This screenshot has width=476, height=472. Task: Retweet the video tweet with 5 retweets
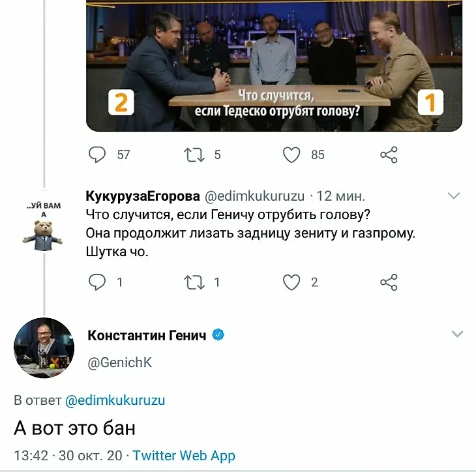click(x=194, y=155)
